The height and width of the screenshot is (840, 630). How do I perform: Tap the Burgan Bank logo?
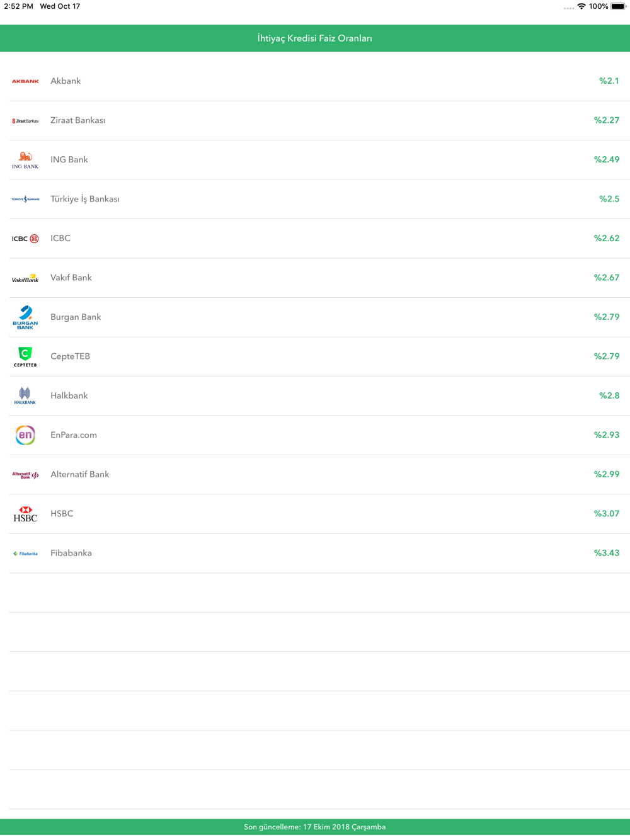click(x=25, y=317)
